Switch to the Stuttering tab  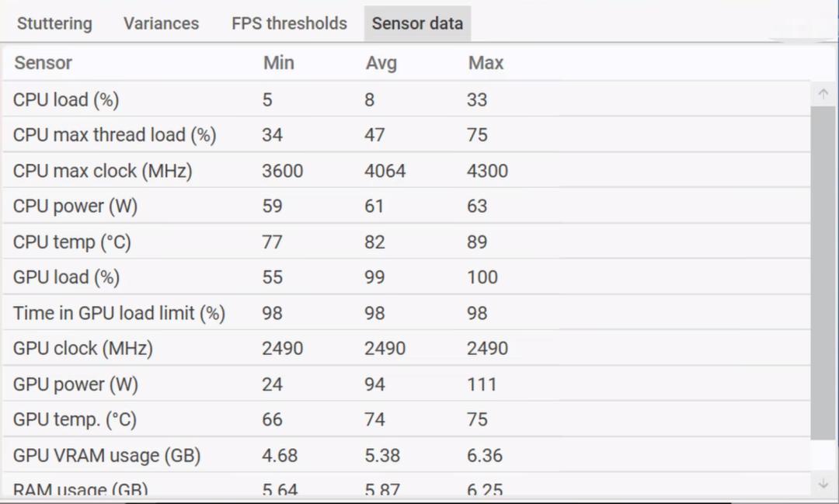point(54,23)
